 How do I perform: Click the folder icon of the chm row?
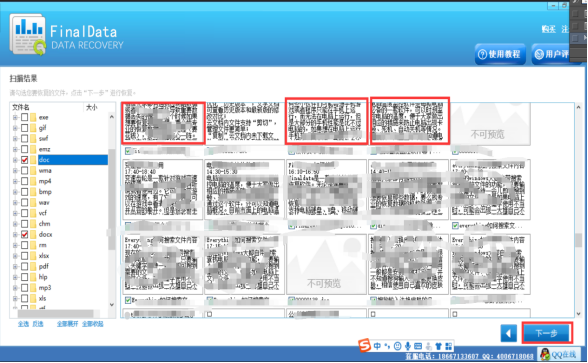pyautogui.click(x=34, y=224)
